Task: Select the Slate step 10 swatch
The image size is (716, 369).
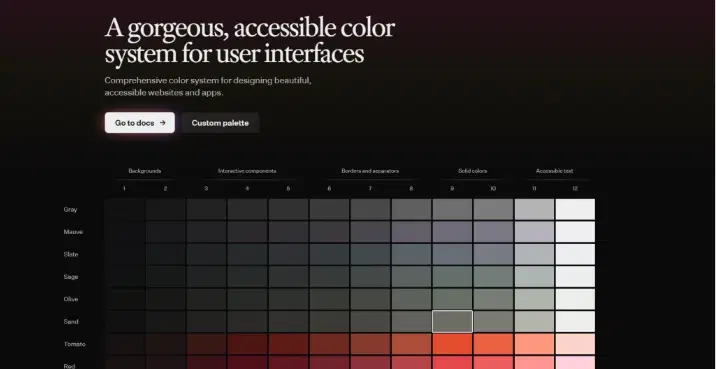Action: click(493, 254)
